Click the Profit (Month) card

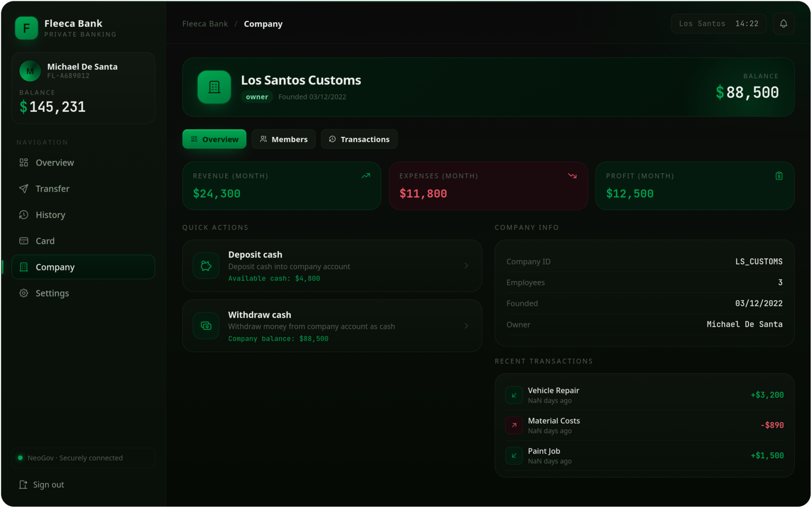[x=695, y=186]
